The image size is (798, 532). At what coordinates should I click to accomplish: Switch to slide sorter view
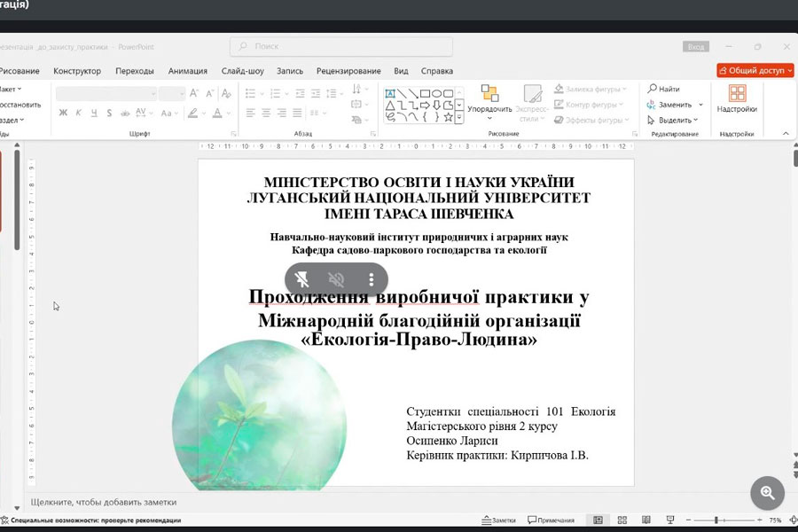coord(622,520)
